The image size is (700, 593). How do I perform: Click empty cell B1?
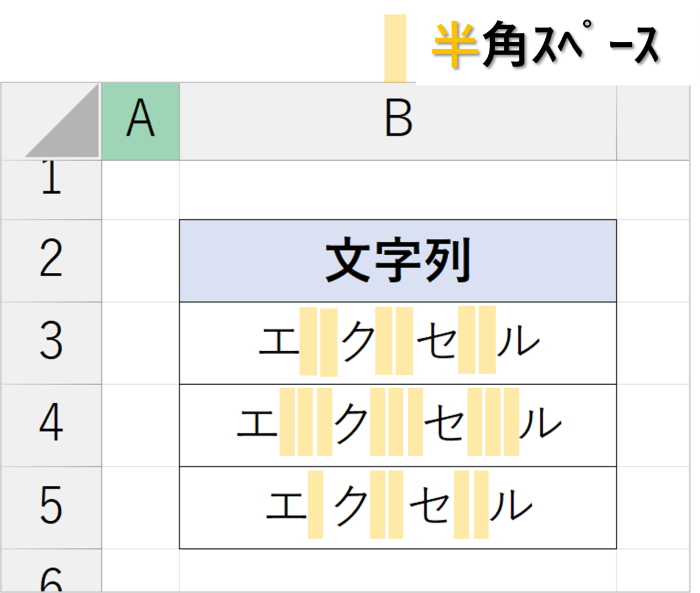[x=398, y=190]
